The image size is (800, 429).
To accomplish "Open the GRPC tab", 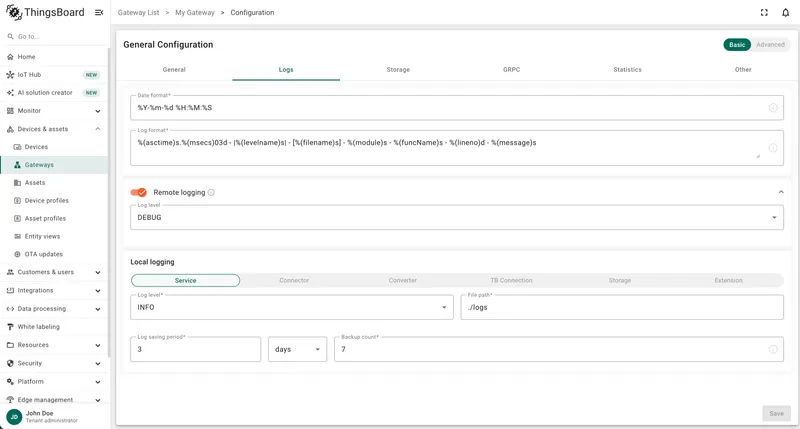I will point(511,70).
